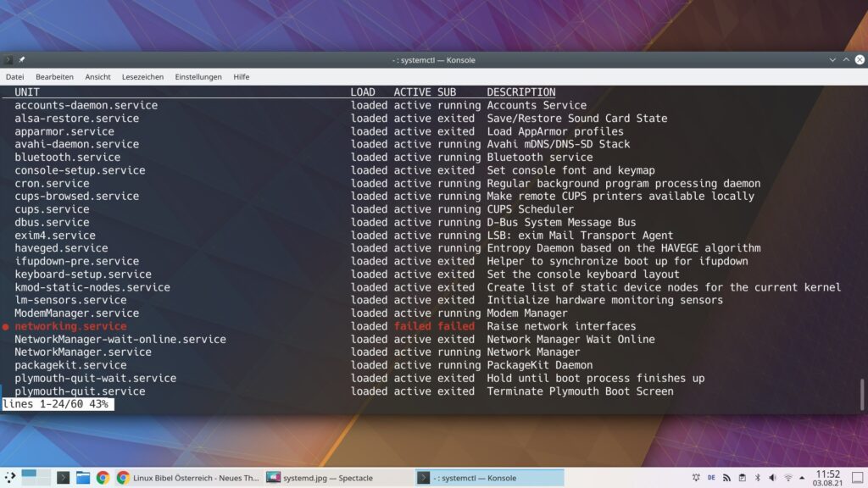Open the clipboard tray icon

743,478
